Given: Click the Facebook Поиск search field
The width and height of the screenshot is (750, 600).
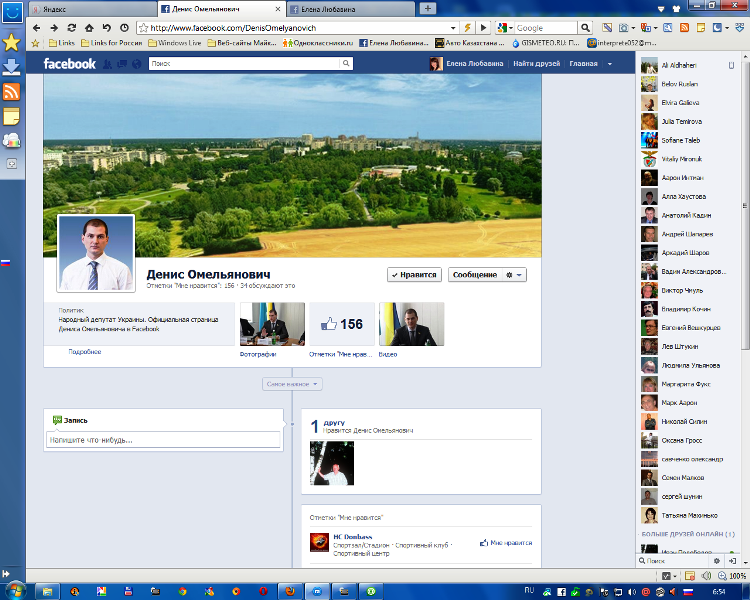Looking at the screenshot, I should pos(244,63).
